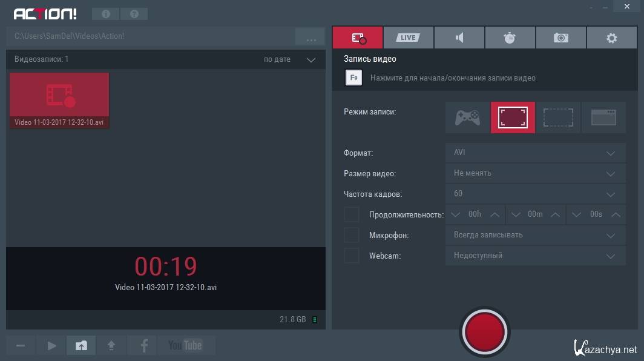
Task: Click the Facebook upload icon
Action: point(143,345)
